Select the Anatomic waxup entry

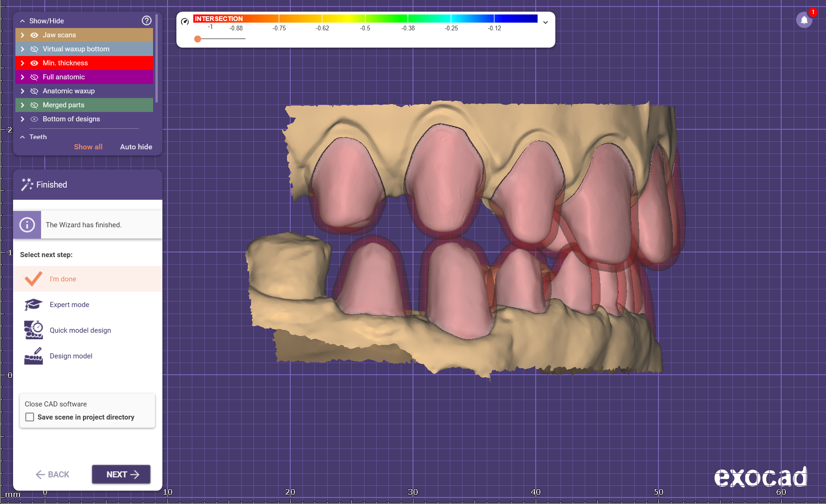(x=69, y=91)
